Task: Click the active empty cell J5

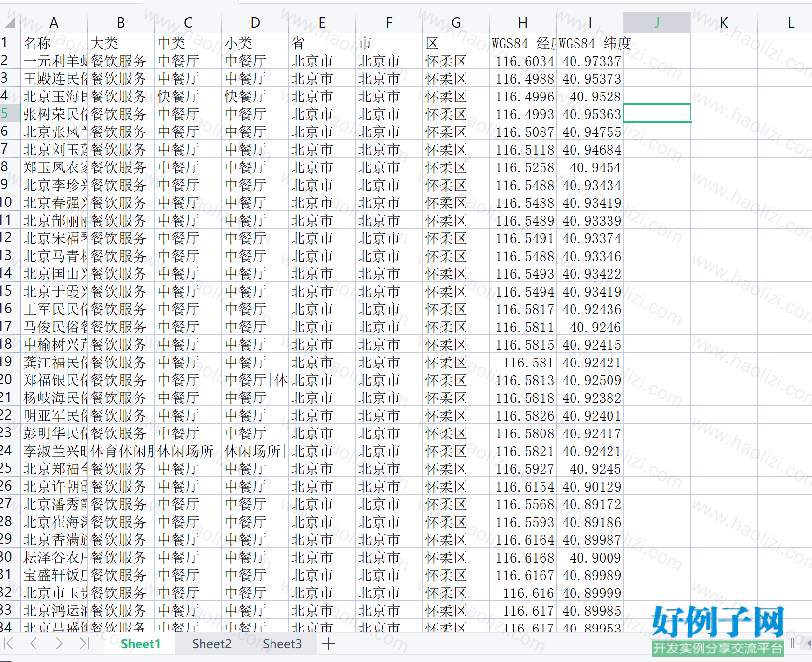Action: pyautogui.click(x=657, y=114)
